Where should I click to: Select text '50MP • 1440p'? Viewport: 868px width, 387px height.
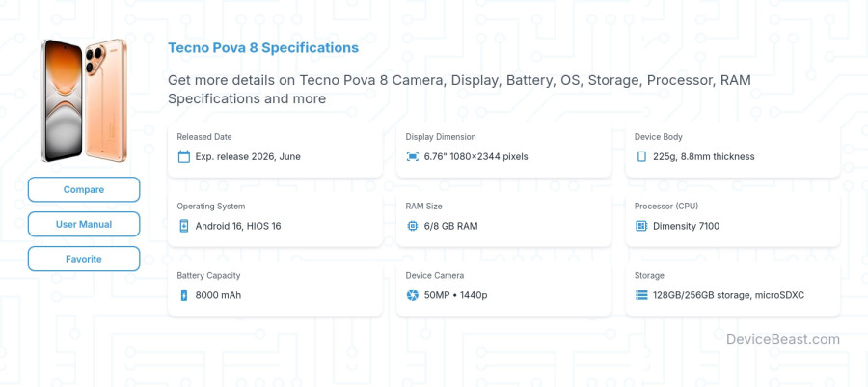pos(455,295)
